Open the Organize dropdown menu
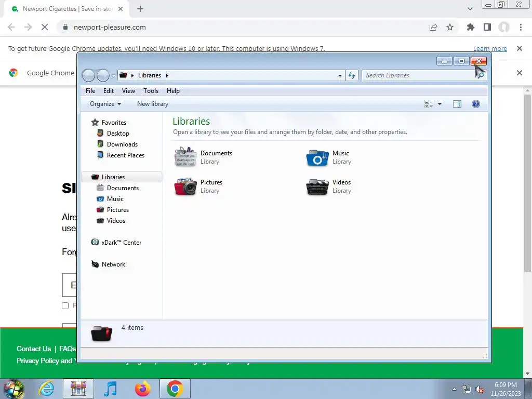The image size is (532, 399). [105, 104]
